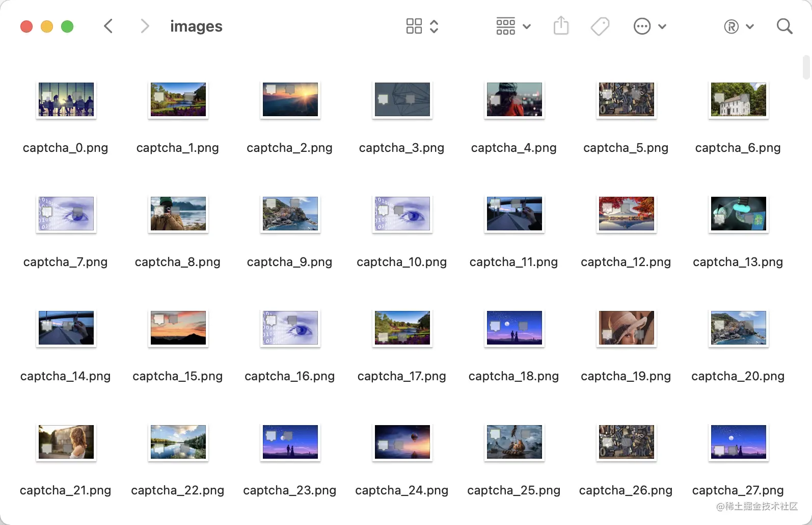Select the captcha_4.png thumbnail
812x525 pixels.
click(x=515, y=99)
